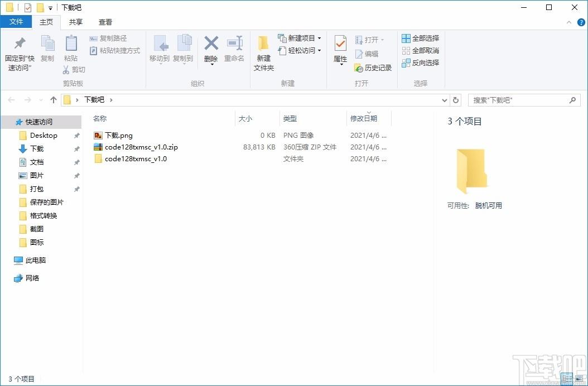The width and height of the screenshot is (588, 386).
Task: Go back with left arrow
Action: pos(11,100)
